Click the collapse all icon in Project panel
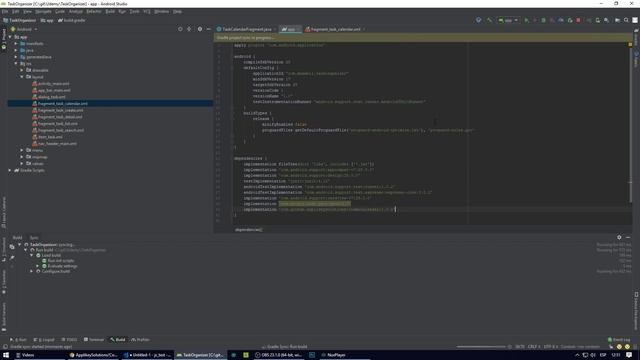Viewport: 640px width, 360px height. 189,29
